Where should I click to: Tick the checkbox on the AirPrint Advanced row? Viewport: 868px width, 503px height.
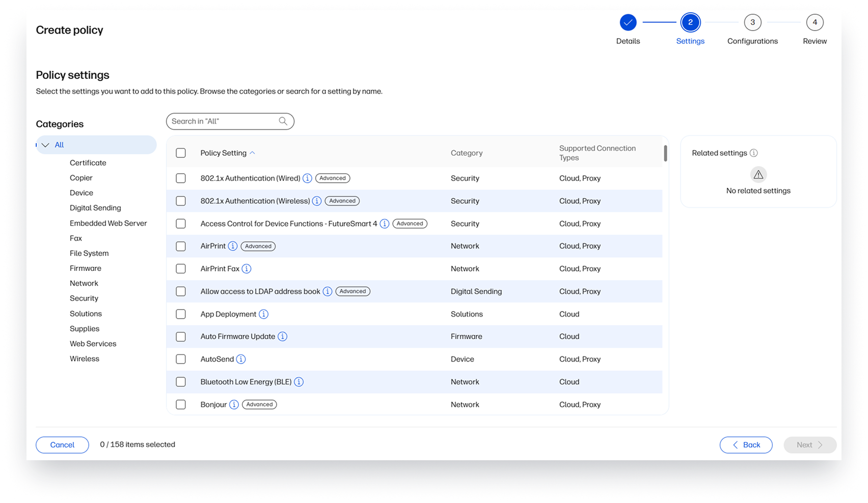click(x=181, y=246)
